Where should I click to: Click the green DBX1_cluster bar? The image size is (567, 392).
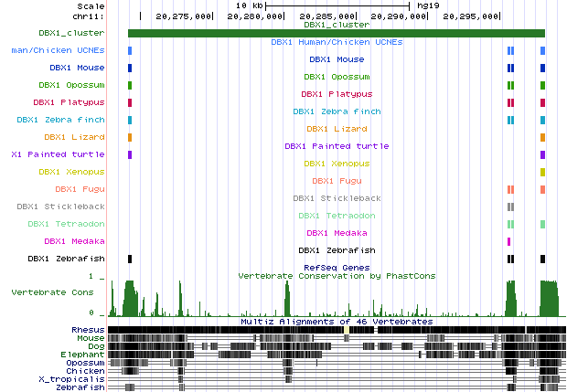337,34
